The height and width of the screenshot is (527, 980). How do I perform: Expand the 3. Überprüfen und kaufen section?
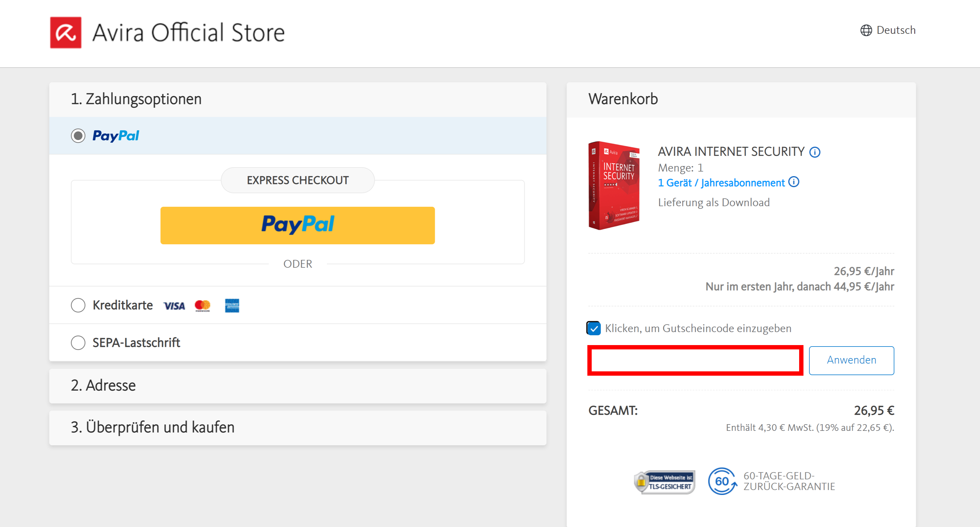pos(298,428)
